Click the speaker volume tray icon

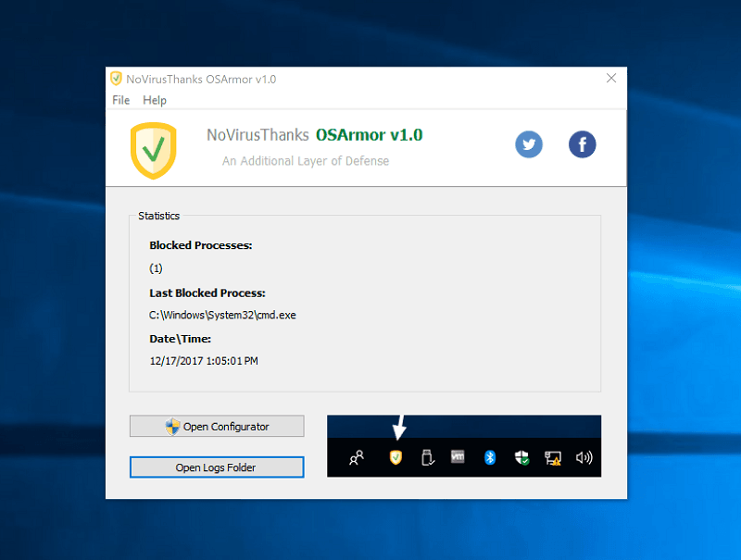coord(584,457)
